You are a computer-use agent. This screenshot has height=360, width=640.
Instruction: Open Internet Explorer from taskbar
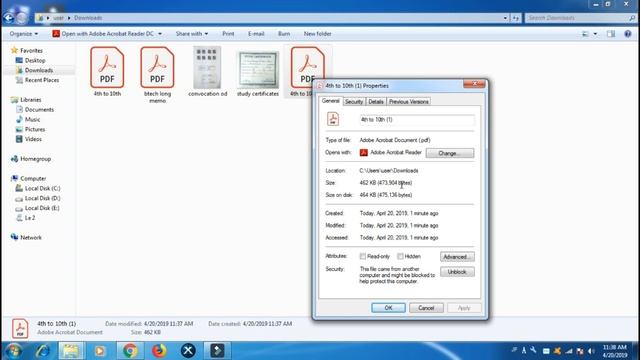point(42,351)
